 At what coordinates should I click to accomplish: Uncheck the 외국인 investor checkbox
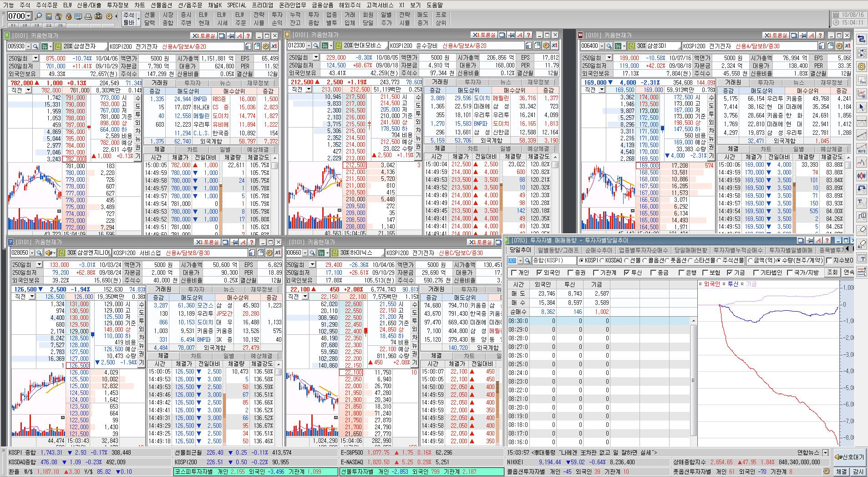pyautogui.click(x=539, y=273)
